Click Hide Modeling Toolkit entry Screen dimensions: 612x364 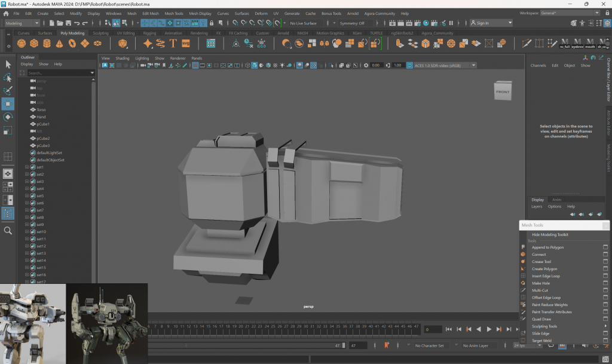coord(550,235)
